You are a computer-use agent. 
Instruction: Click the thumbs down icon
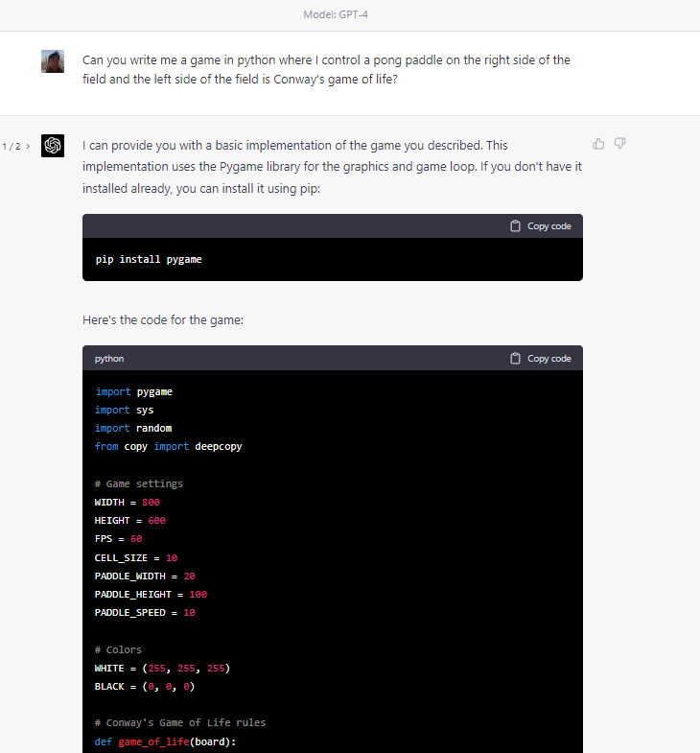click(x=619, y=144)
